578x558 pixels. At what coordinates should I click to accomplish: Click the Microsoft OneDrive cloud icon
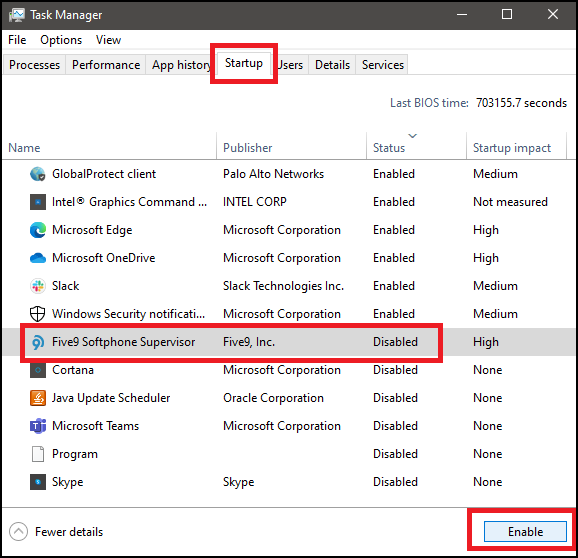tap(38, 258)
